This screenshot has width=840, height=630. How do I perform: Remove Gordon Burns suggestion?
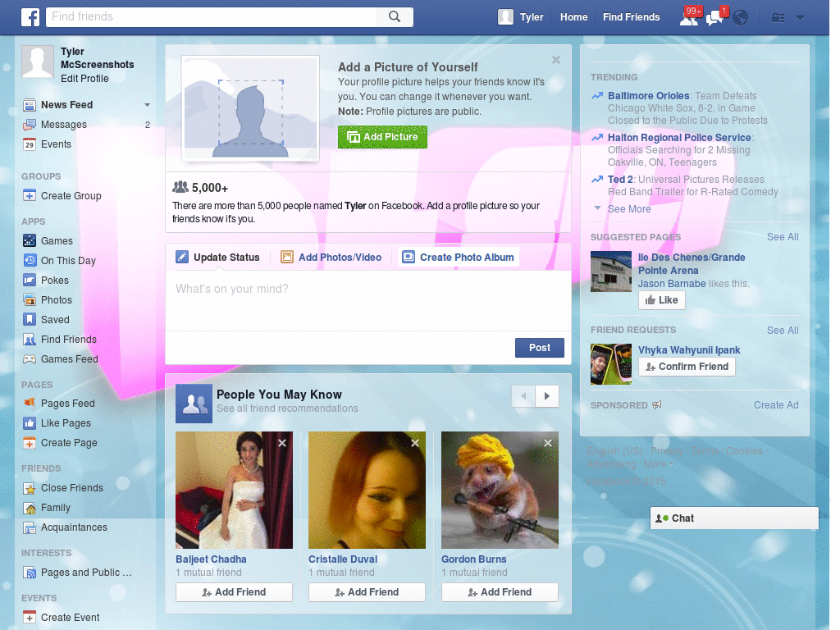548,443
